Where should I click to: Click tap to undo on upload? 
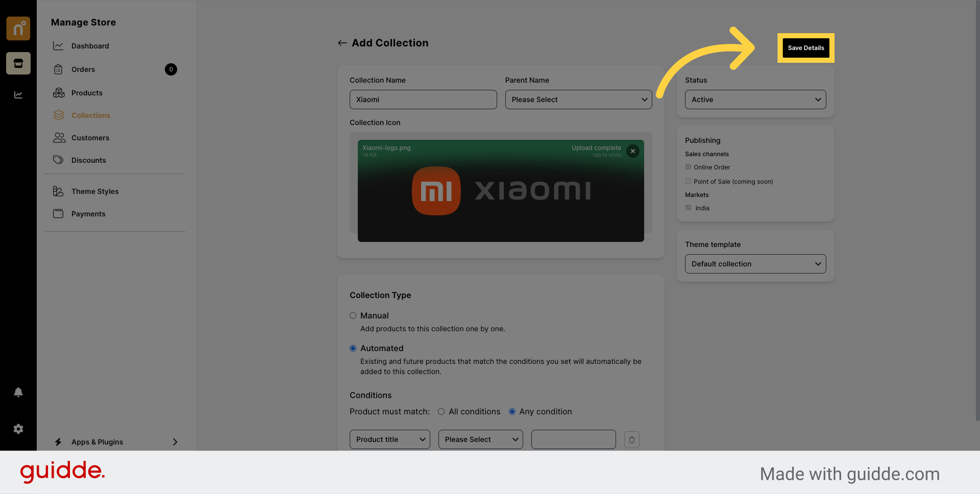[607, 155]
